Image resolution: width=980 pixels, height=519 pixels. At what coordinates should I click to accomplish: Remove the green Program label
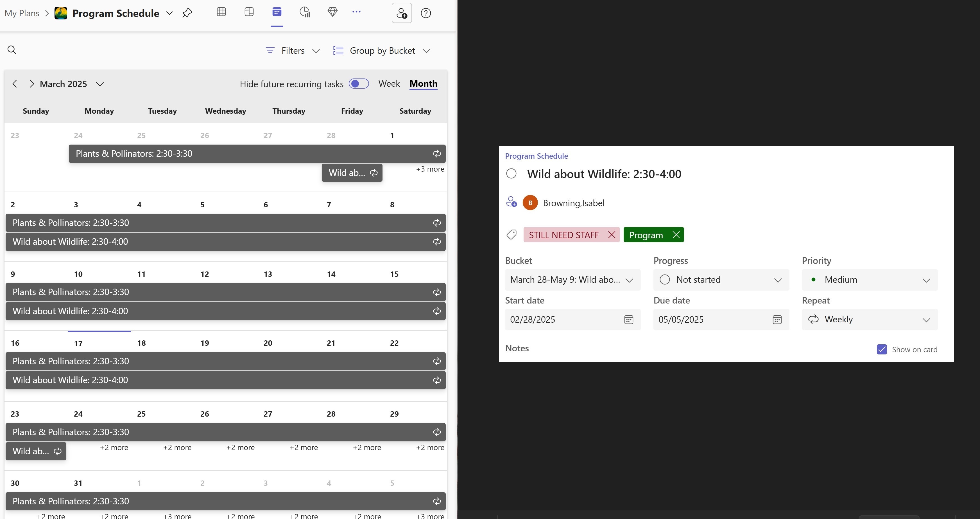676,235
